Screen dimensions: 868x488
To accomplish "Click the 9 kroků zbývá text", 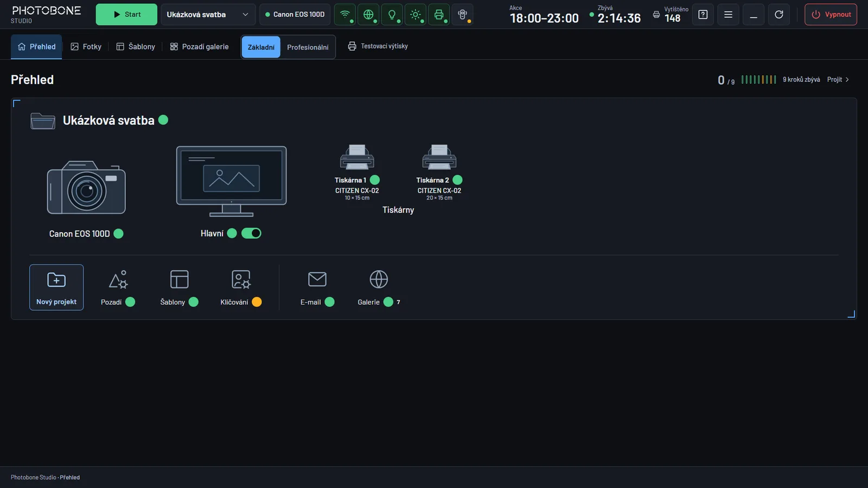I will coord(801,80).
